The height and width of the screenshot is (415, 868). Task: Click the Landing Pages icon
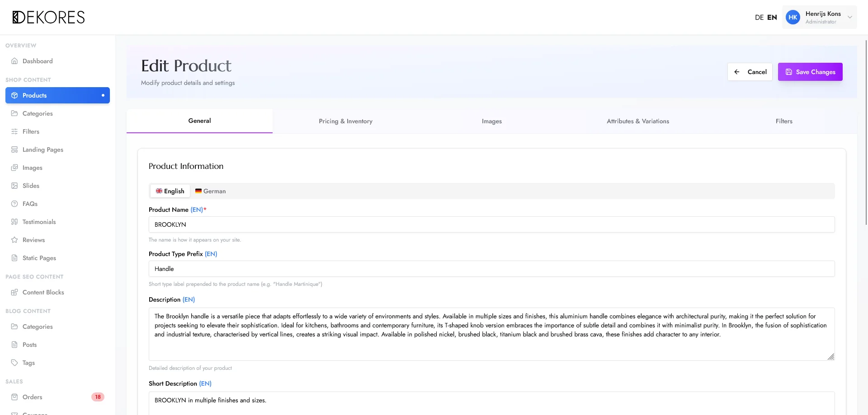14,149
